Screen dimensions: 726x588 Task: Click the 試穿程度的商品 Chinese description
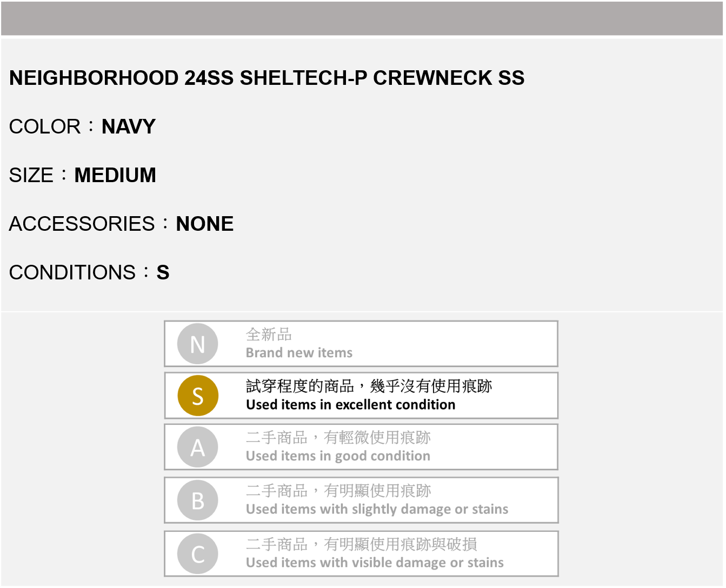[369, 386]
